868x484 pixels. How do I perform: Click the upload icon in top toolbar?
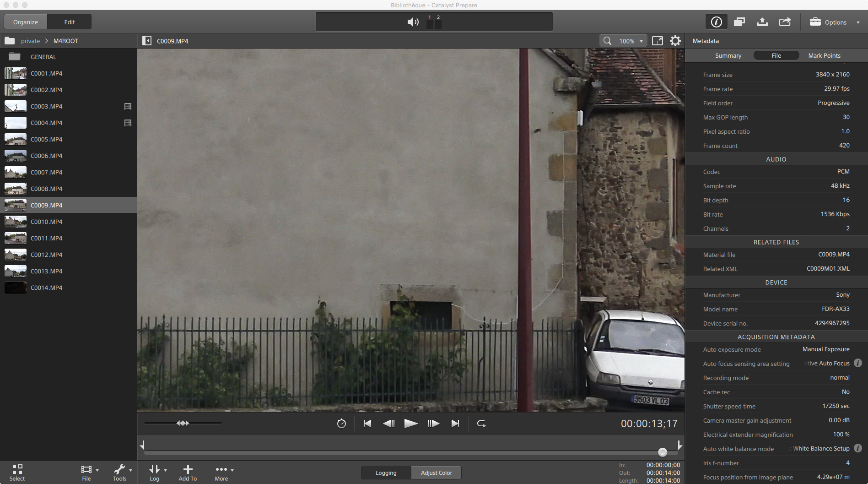point(762,22)
